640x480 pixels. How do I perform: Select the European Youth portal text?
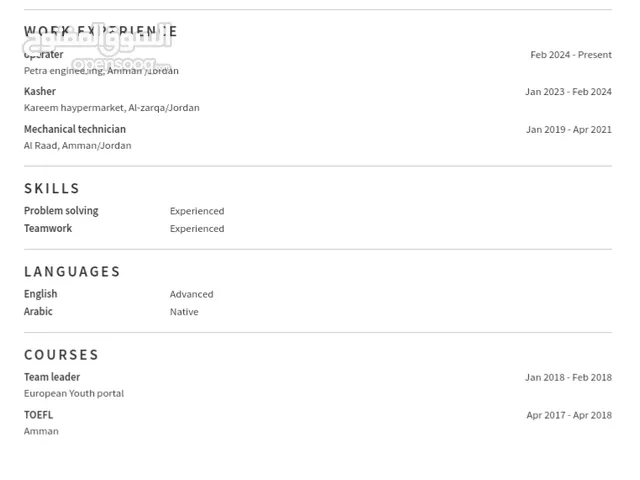tap(74, 393)
